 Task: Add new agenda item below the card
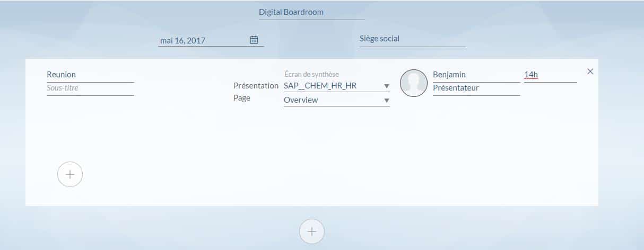312,231
